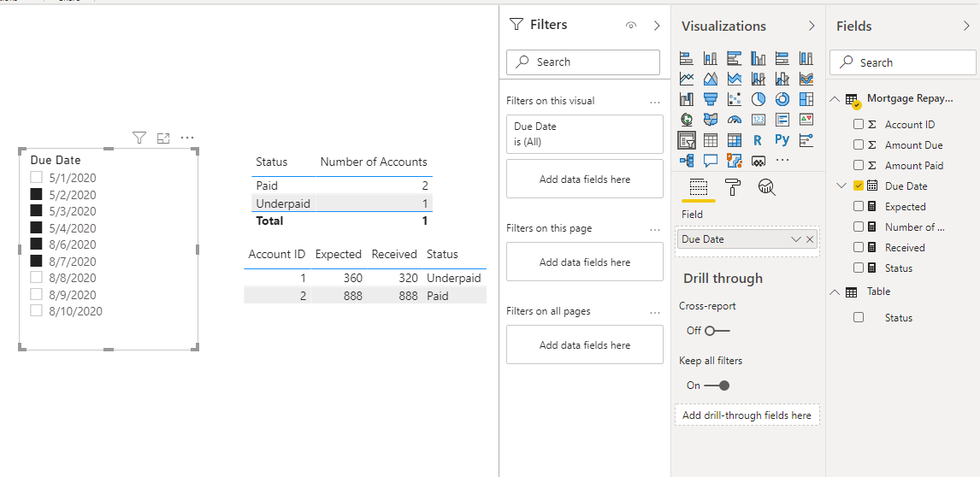
Task: Click the slicer's filter funnel icon
Action: tap(139, 138)
